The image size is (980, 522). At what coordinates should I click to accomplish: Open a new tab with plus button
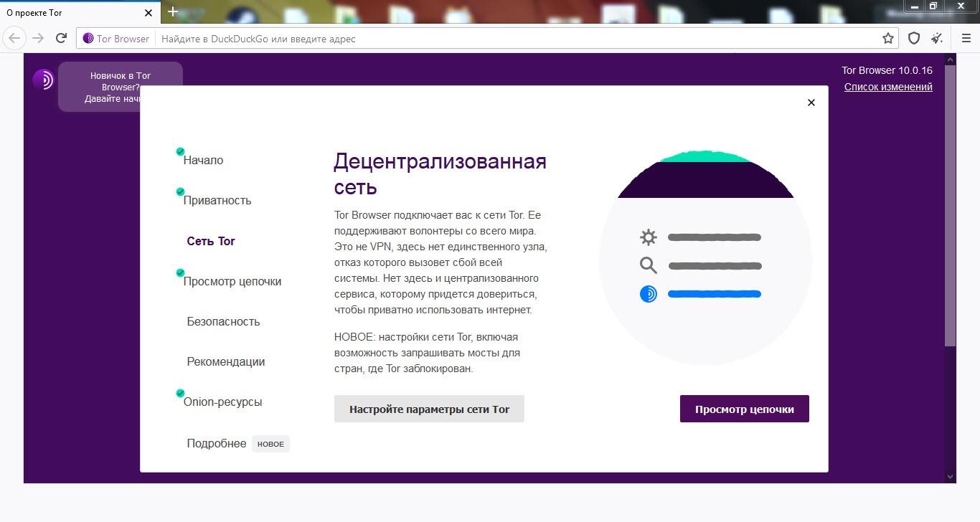coord(172,12)
